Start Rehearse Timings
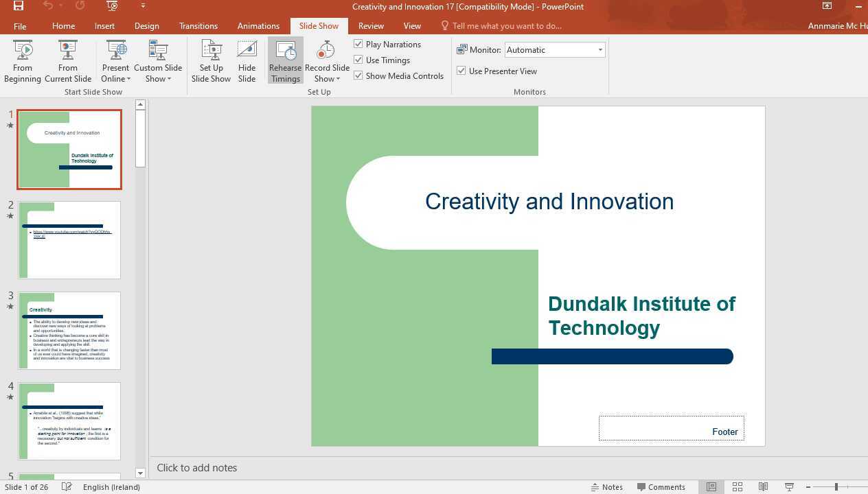 point(285,61)
